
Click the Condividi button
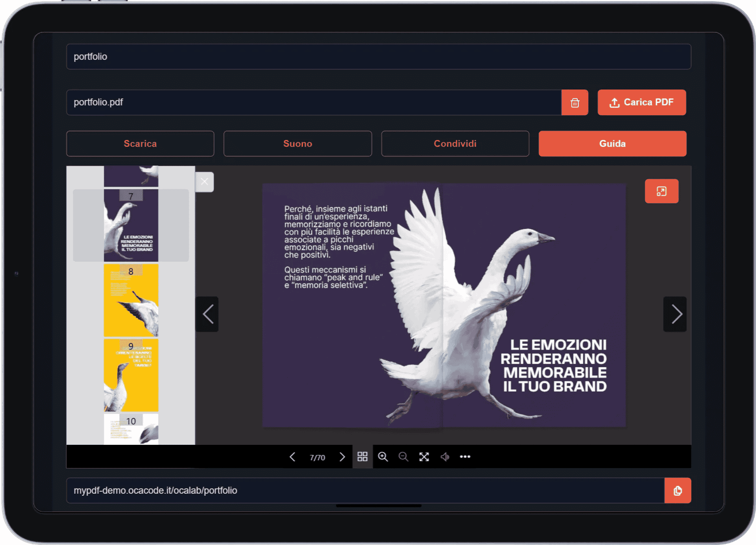point(455,144)
